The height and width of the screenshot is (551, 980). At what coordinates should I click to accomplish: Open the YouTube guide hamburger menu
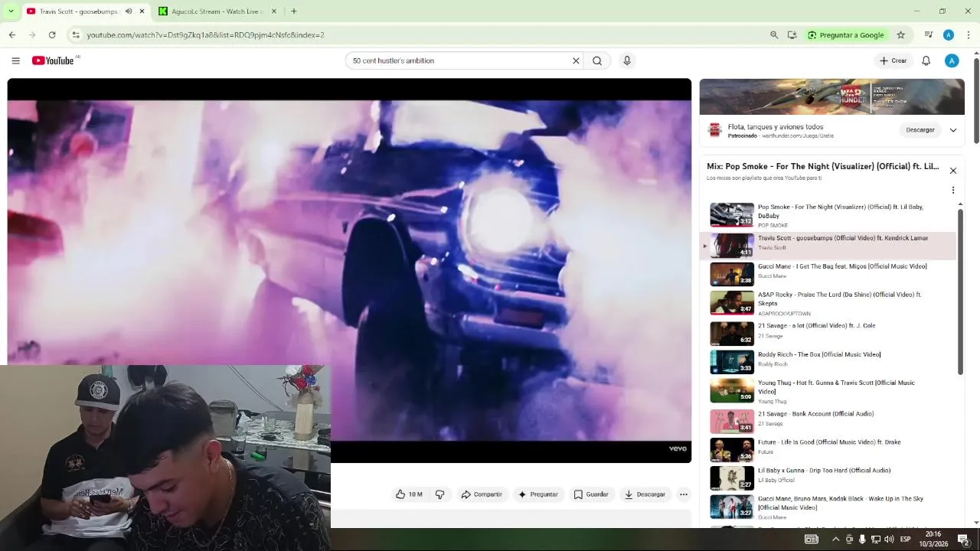click(15, 60)
